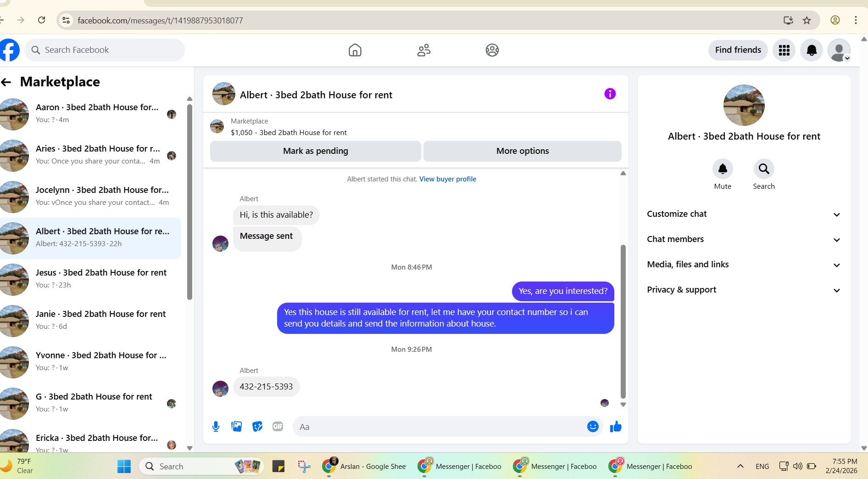
Task: Expand Media, files and links section
Action: [x=744, y=265]
